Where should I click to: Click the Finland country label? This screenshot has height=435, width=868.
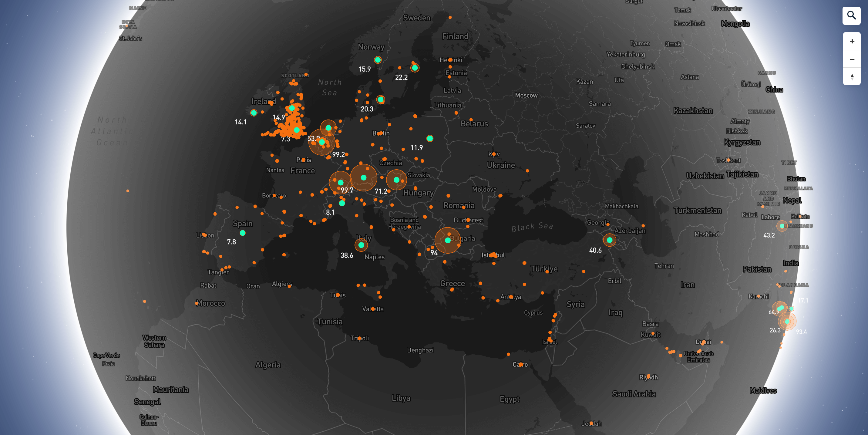coord(455,36)
